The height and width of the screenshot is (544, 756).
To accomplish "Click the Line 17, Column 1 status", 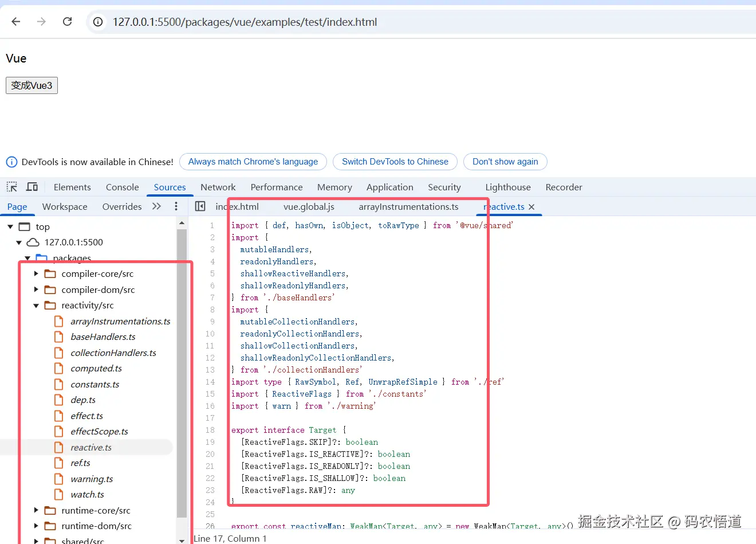I will click(230, 538).
